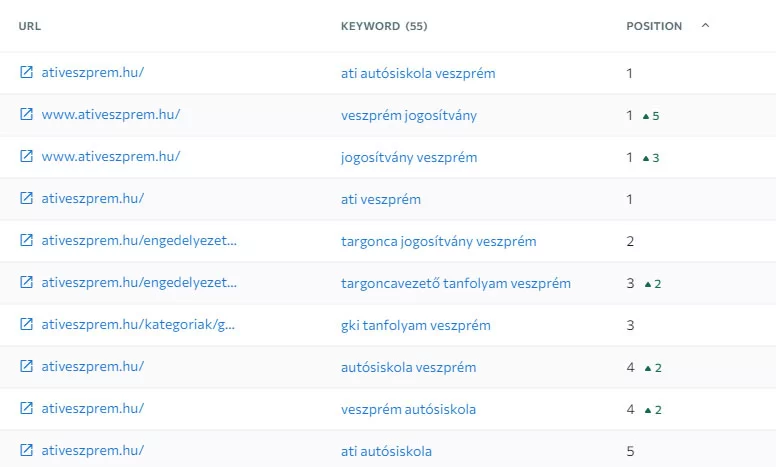Open keyword link veszprém jogosítvány
The height and width of the screenshot is (467, 776).
click(408, 115)
